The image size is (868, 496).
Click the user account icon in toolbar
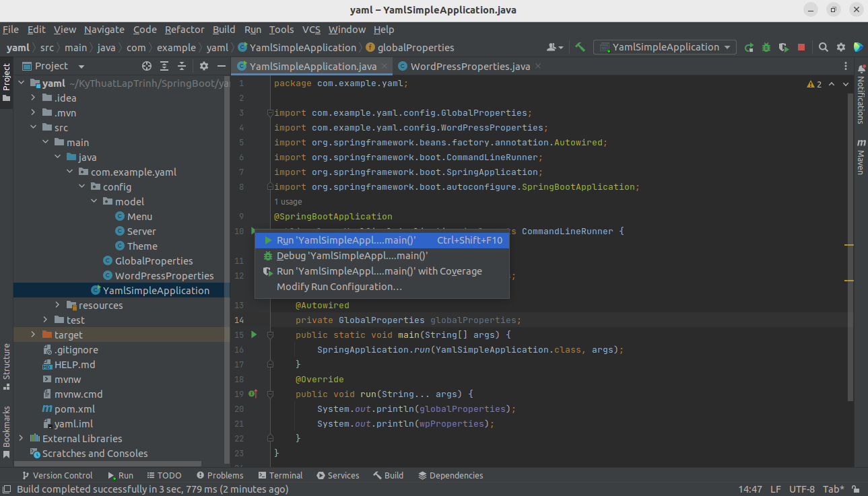coord(555,47)
